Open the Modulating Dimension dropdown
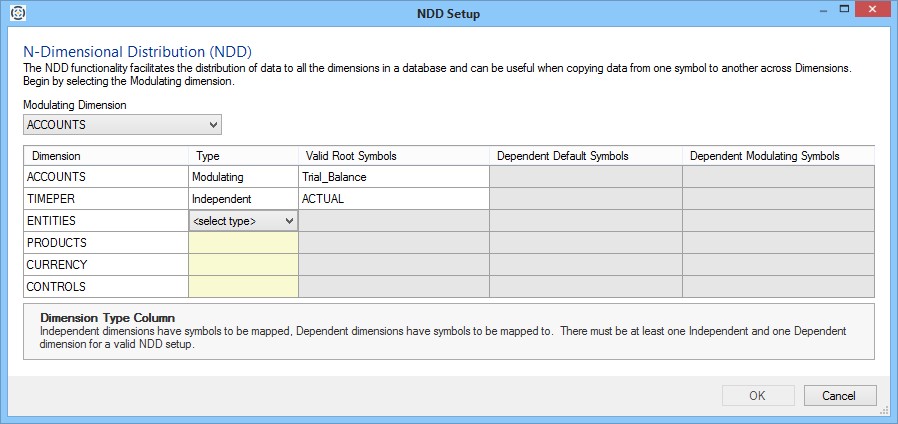 click(x=122, y=125)
